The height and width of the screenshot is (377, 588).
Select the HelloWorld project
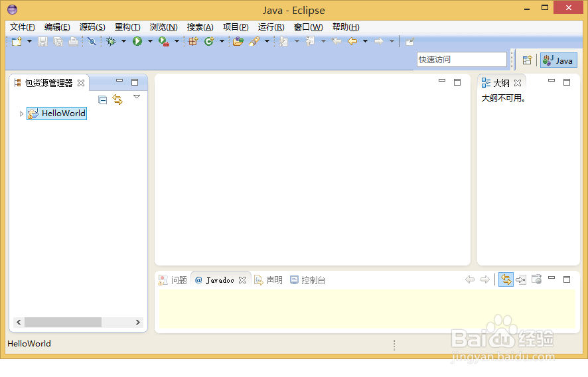click(56, 113)
